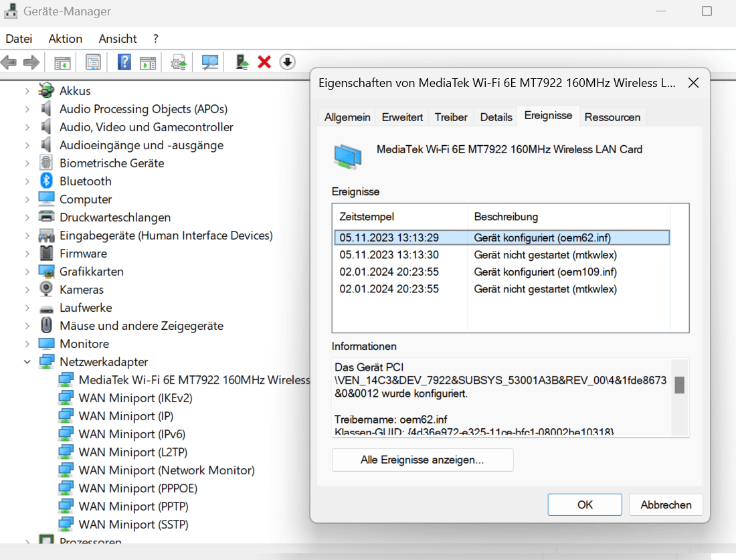Click the red X uninstall device icon
This screenshot has width=736, height=560.
(264, 62)
